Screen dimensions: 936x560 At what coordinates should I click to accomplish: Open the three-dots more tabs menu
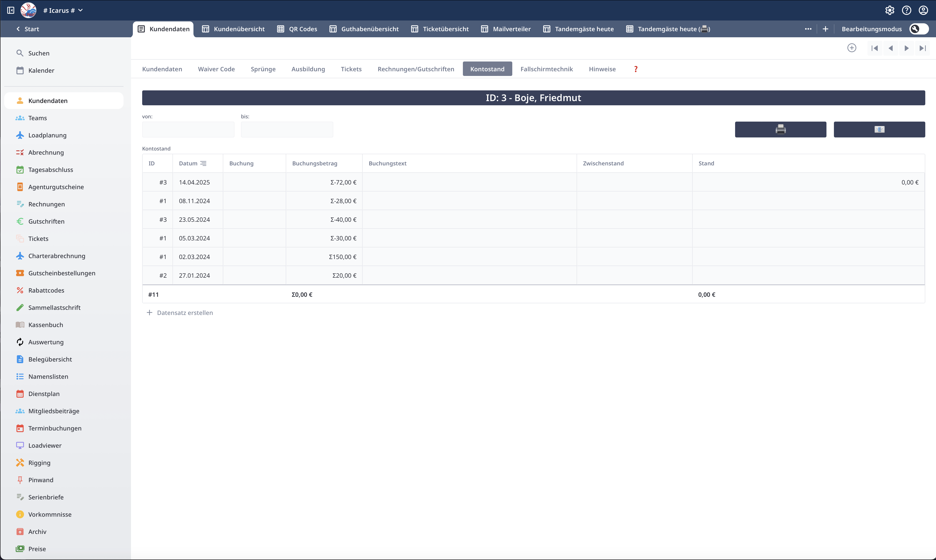pyautogui.click(x=808, y=29)
